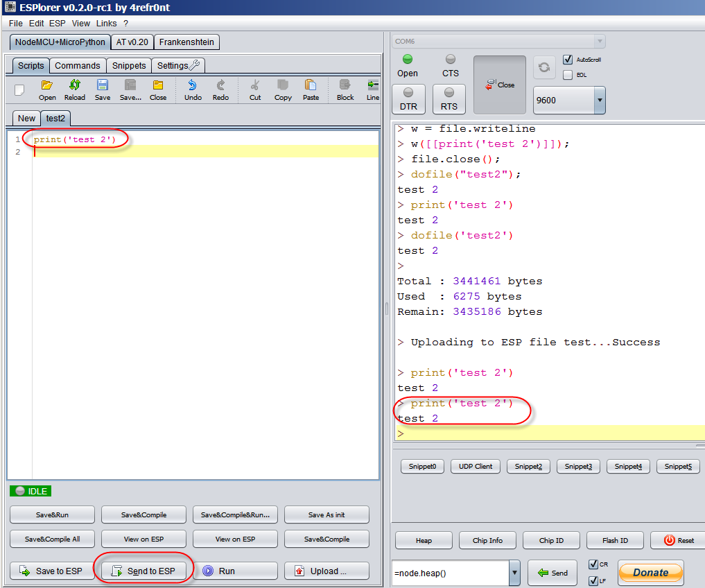
Task: Cut selected text with scissors icon
Action: coord(255,90)
